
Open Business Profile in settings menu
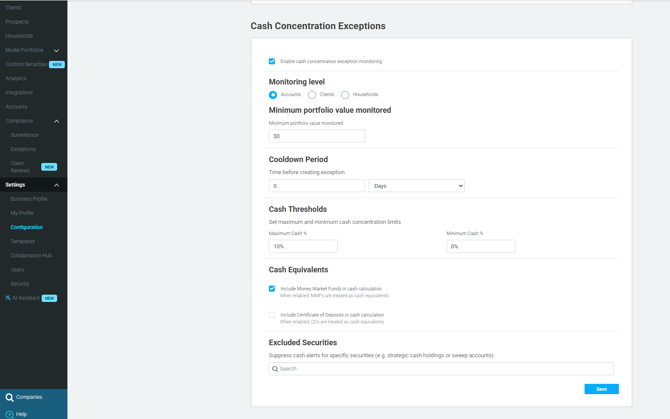[x=29, y=199]
